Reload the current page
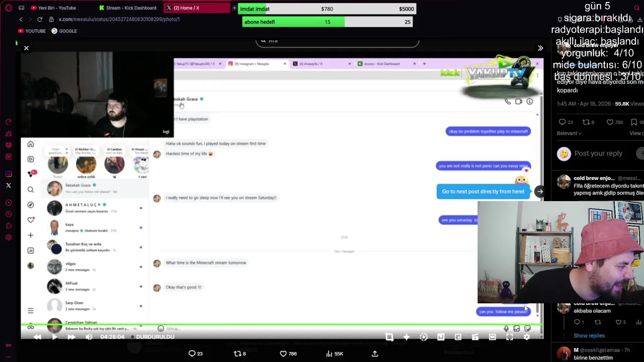 pos(40,19)
